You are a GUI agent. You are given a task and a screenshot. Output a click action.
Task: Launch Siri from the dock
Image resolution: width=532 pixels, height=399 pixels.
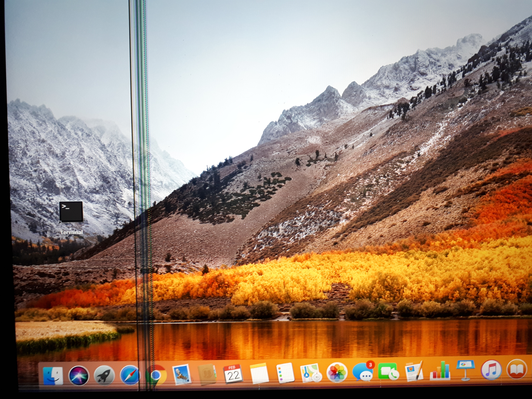point(78,376)
